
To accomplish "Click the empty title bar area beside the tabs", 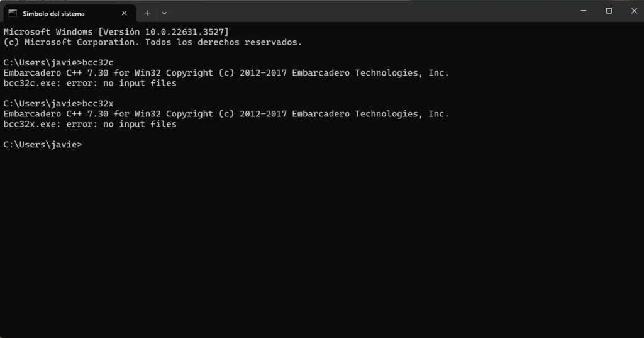I will pyautogui.click(x=370, y=11).
